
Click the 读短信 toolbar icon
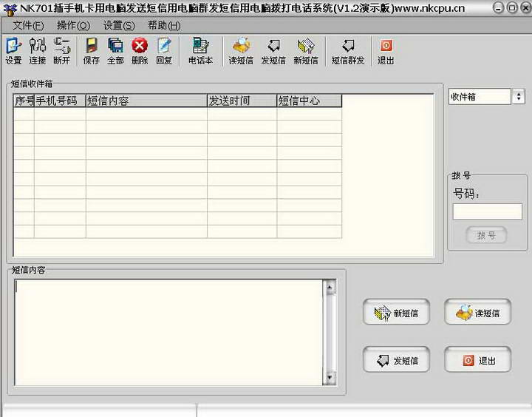coord(241,51)
